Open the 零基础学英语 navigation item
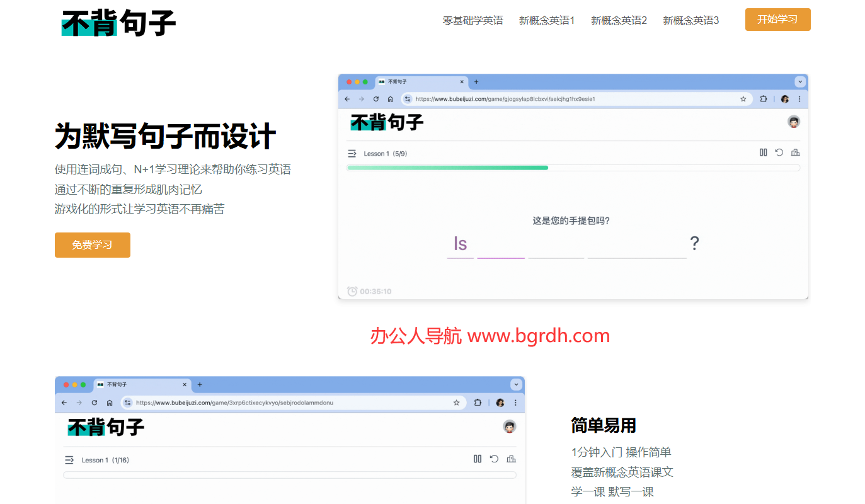This screenshot has width=865, height=504. click(x=473, y=20)
